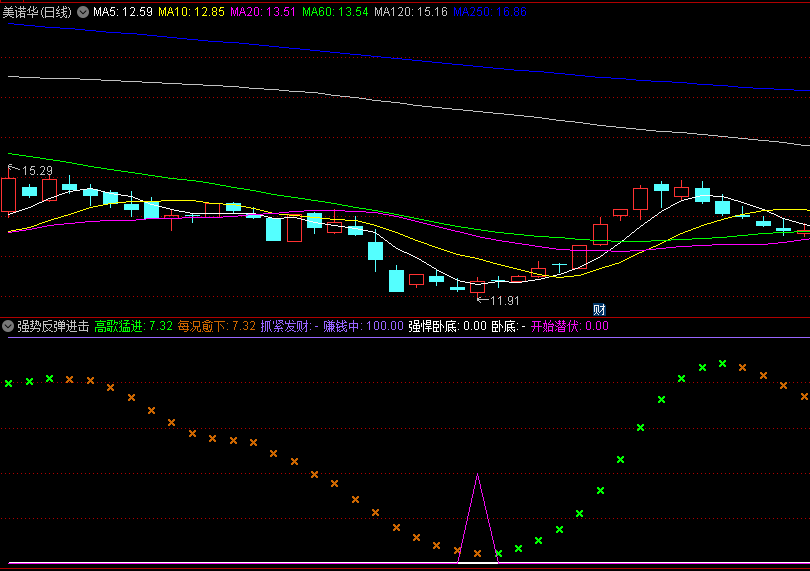The width and height of the screenshot is (810, 571).
Task: Click the 强悍卧底 indicator label
Action: point(447,326)
